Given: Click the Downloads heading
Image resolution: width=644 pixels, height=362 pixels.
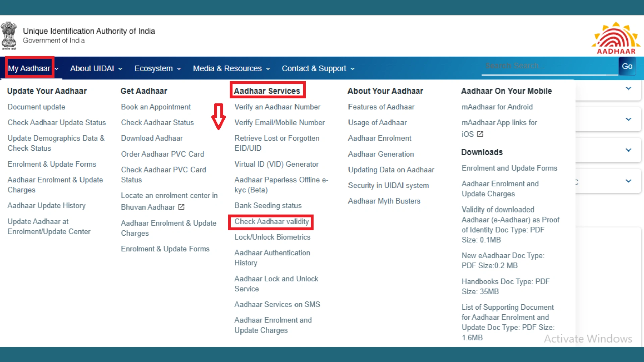Looking at the screenshot, I should point(482,152).
